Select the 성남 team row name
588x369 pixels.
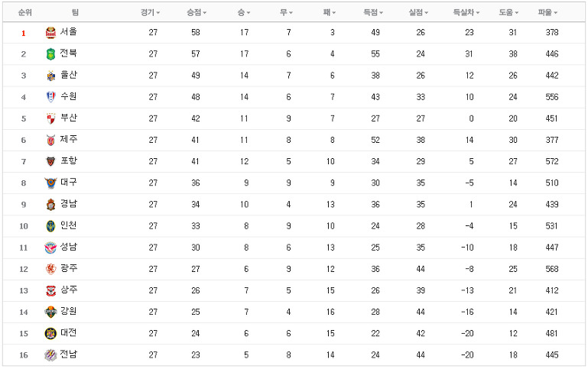[69, 247]
